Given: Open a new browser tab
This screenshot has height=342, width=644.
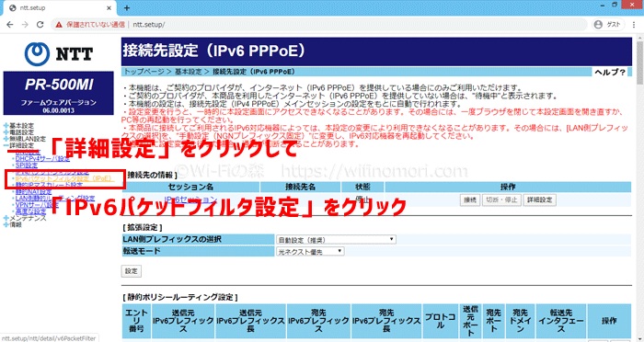Looking at the screenshot, I should 127,7.
